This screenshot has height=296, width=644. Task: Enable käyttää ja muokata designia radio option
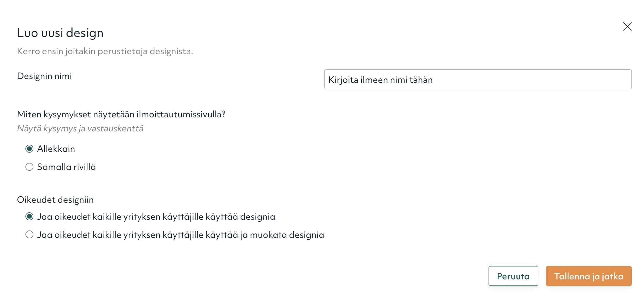coord(29,235)
